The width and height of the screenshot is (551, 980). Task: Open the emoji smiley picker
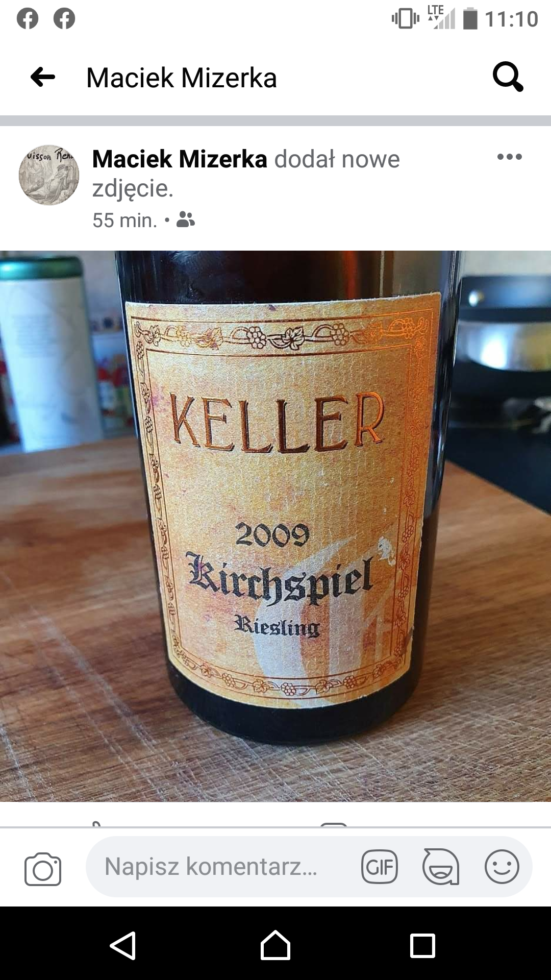pos(502,867)
